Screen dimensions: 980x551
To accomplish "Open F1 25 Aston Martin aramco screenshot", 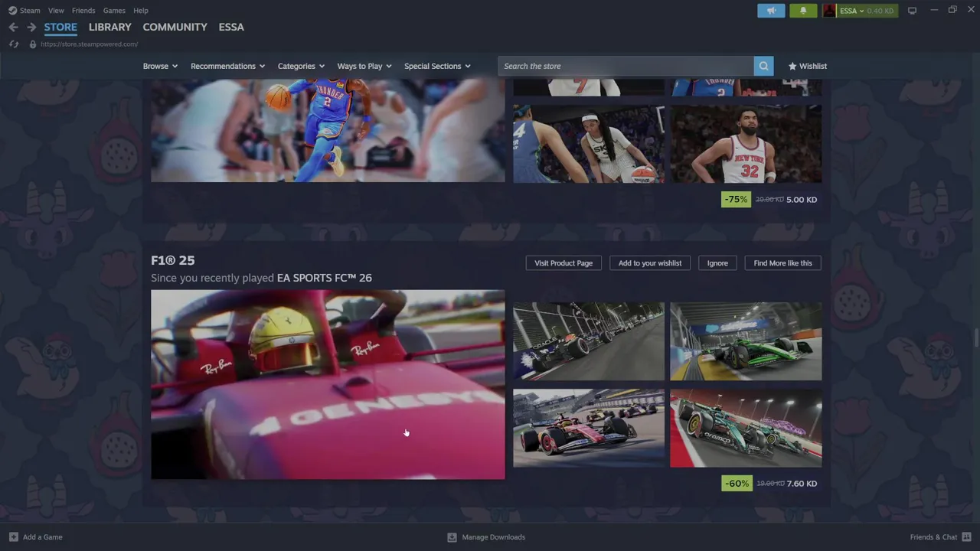I will coord(746,428).
